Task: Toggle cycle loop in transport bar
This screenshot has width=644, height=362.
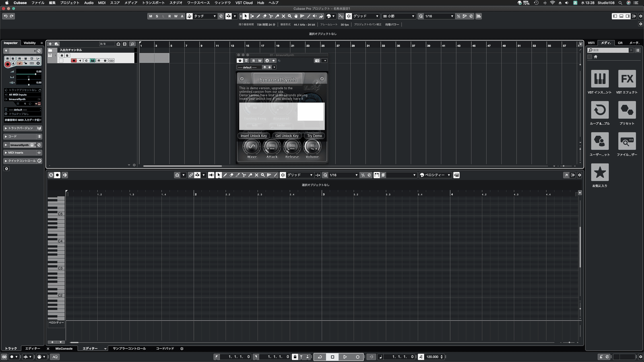Action: point(320,357)
